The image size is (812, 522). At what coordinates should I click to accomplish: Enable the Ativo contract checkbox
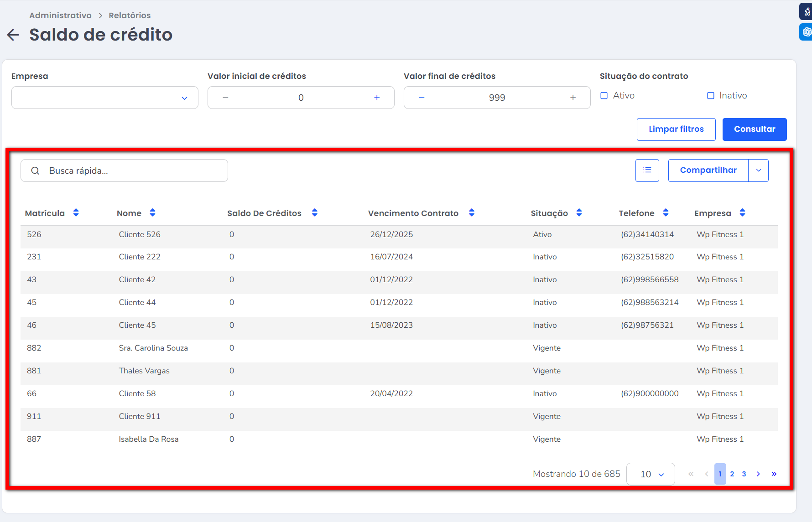(604, 96)
